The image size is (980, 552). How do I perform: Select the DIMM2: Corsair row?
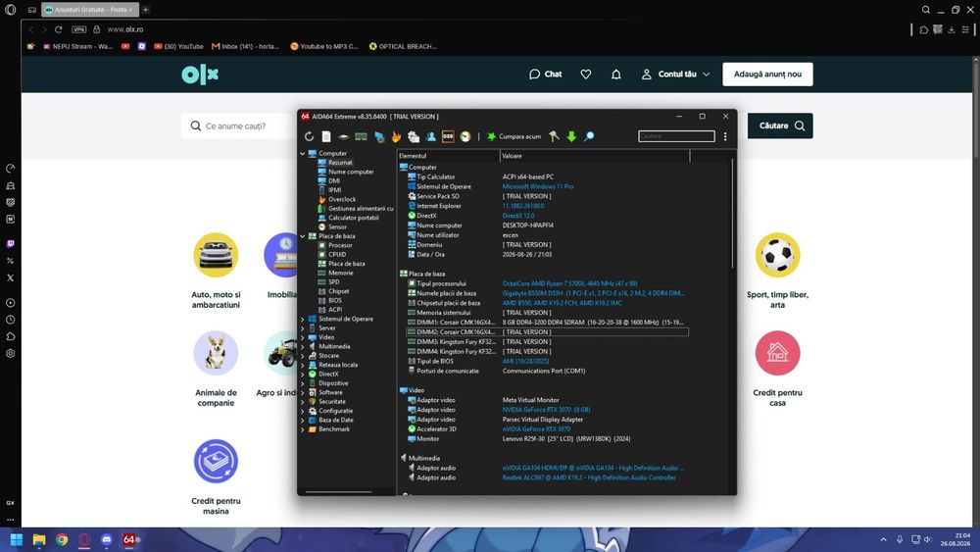(548, 332)
